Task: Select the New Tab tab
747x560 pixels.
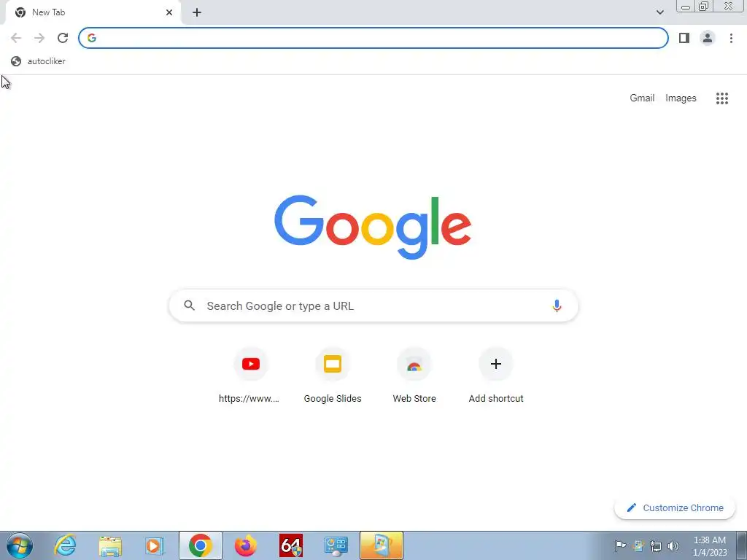Action: [93, 12]
